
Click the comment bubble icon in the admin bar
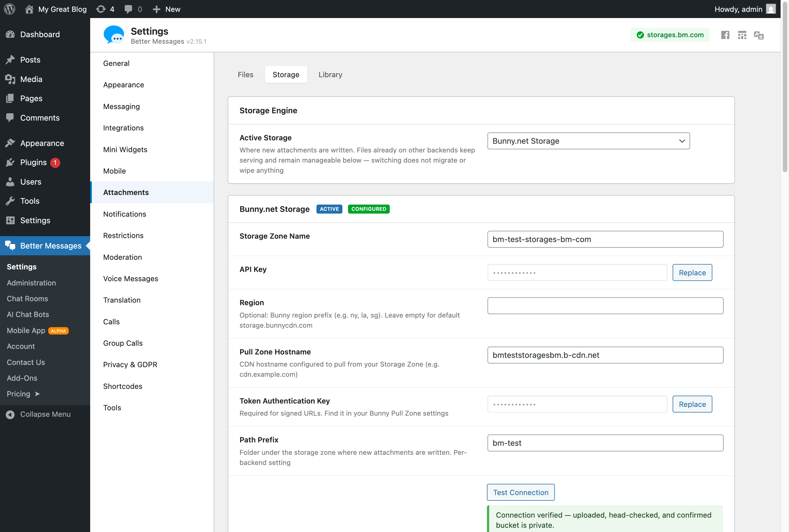128,9
